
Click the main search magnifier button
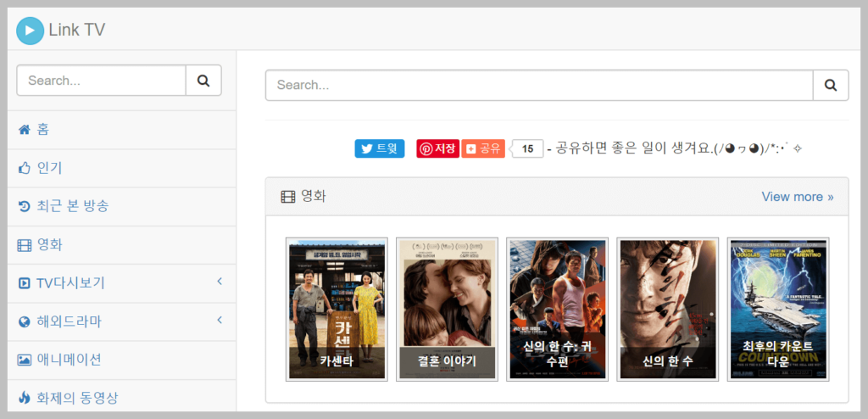click(x=831, y=86)
